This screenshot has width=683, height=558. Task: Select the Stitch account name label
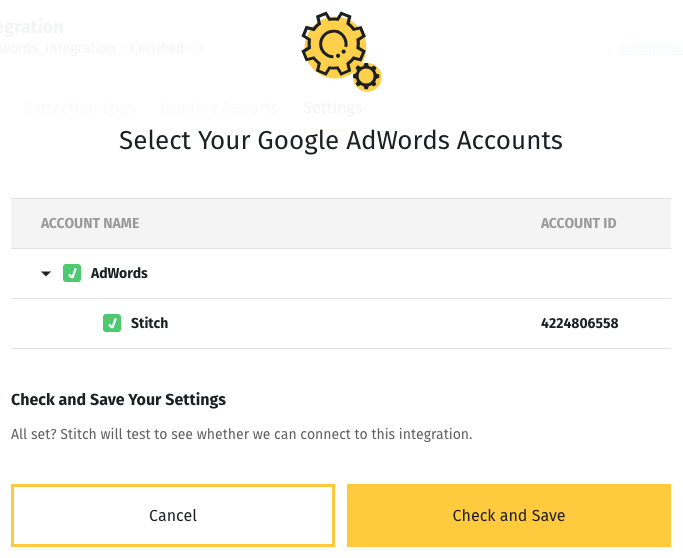pyautogui.click(x=149, y=323)
